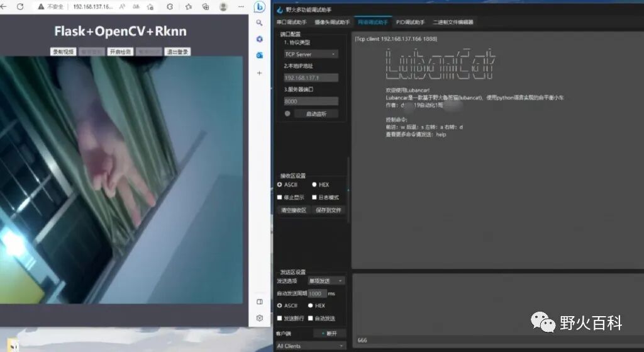
Task: Open the browser profile avatar
Action: pos(223,6)
